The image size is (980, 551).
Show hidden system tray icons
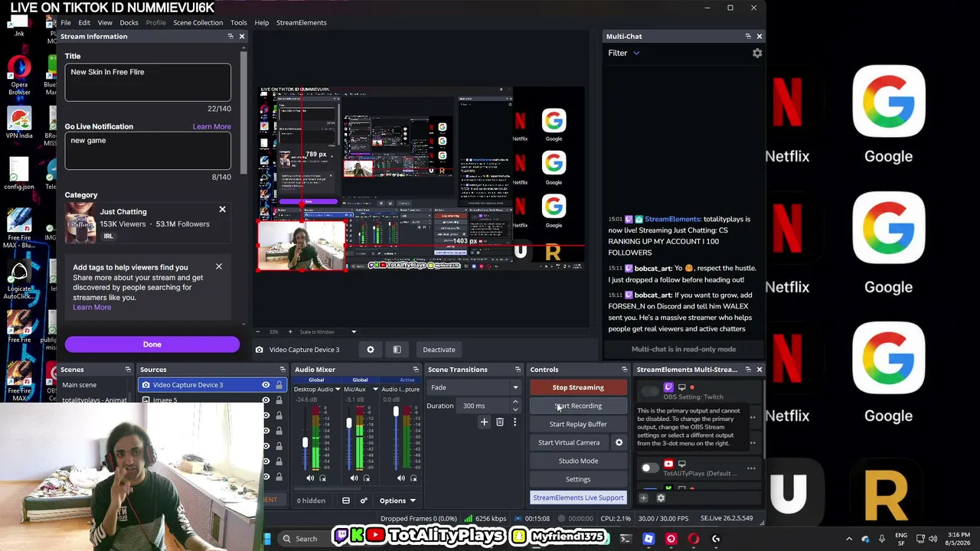[x=849, y=539]
